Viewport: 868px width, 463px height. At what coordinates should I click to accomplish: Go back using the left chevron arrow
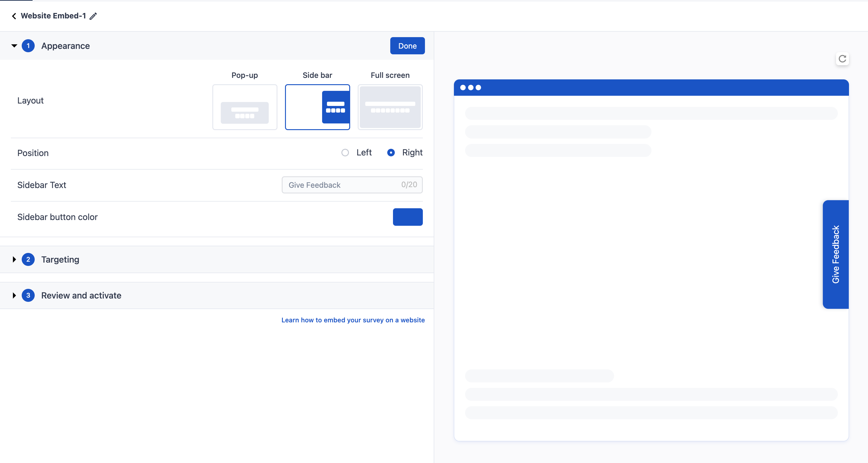[14, 16]
